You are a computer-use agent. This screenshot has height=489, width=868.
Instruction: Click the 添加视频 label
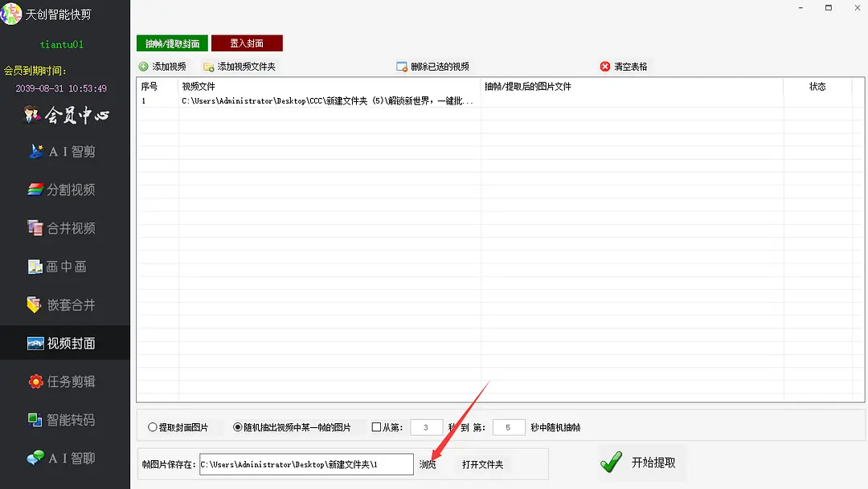(x=169, y=67)
